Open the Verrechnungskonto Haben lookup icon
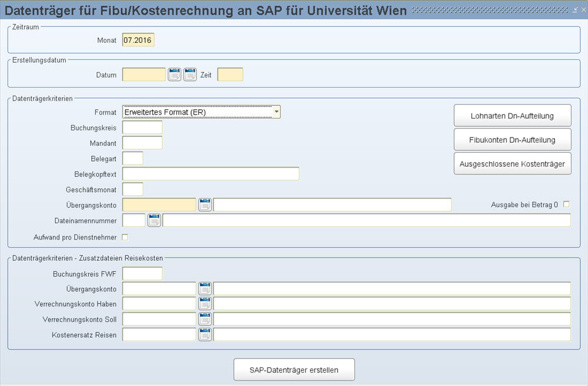The width and height of the screenshot is (588, 386). (205, 304)
